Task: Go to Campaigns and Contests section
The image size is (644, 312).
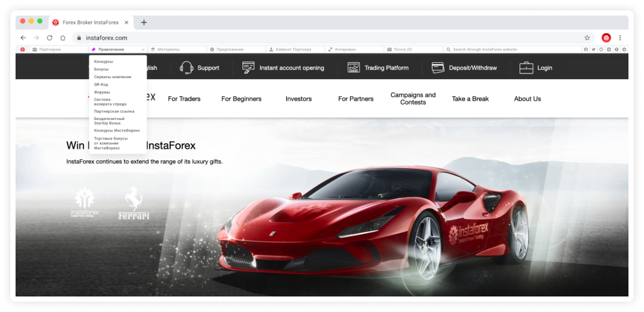Action: click(x=413, y=98)
